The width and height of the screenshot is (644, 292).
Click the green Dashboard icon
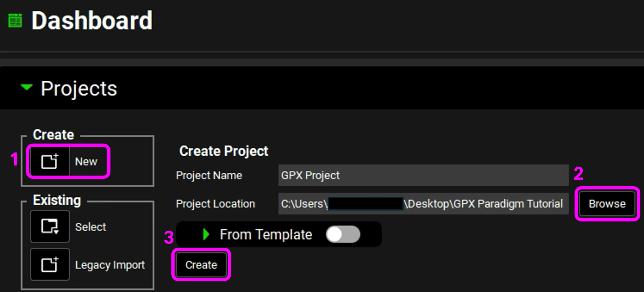(x=15, y=20)
